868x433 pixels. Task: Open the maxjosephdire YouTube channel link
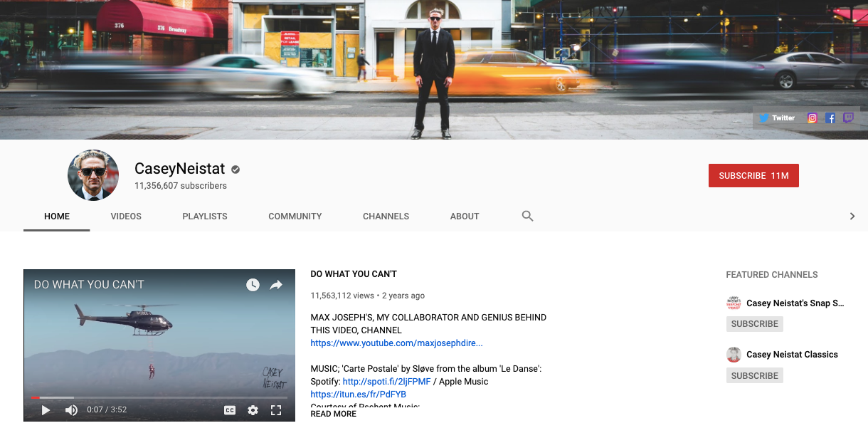[396, 343]
